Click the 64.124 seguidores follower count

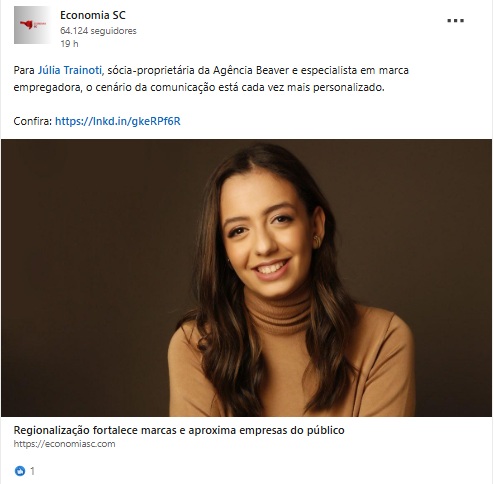pyautogui.click(x=98, y=31)
